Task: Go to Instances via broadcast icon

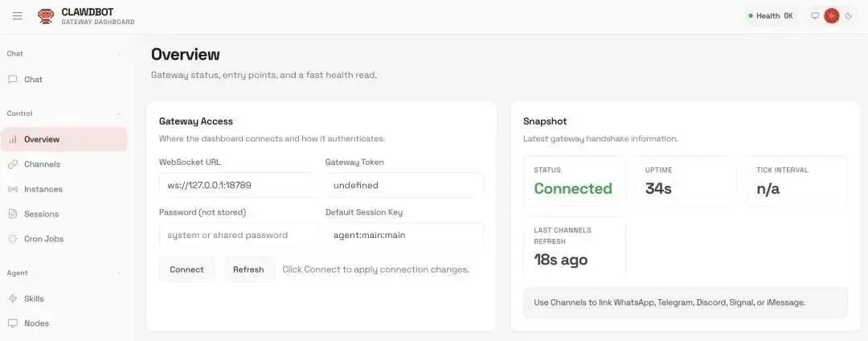Action: click(13, 189)
